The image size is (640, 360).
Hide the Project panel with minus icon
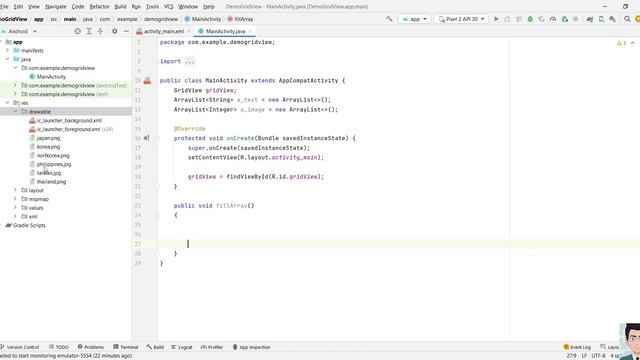(x=126, y=31)
